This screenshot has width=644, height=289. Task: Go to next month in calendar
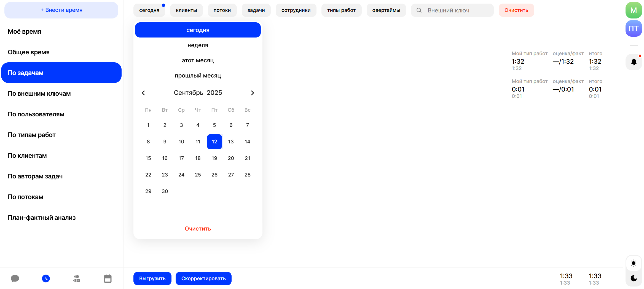pyautogui.click(x=252, y=93)
